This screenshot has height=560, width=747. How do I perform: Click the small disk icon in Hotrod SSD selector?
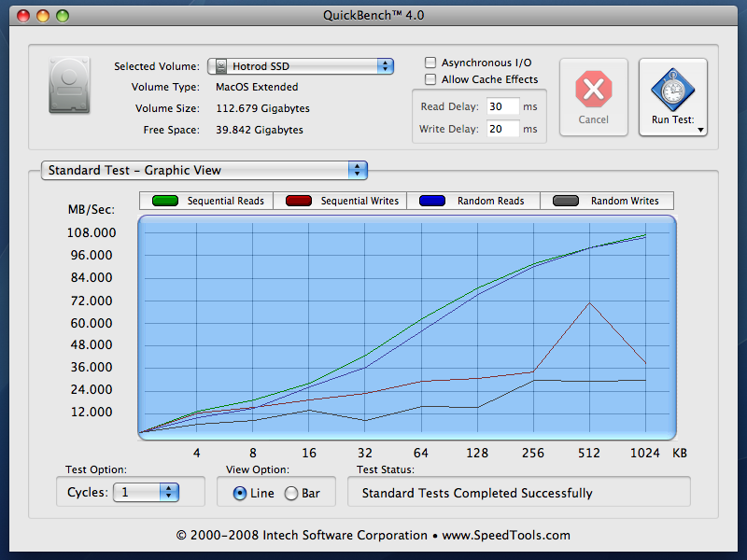pyautogui.click(x=221, y=66)
